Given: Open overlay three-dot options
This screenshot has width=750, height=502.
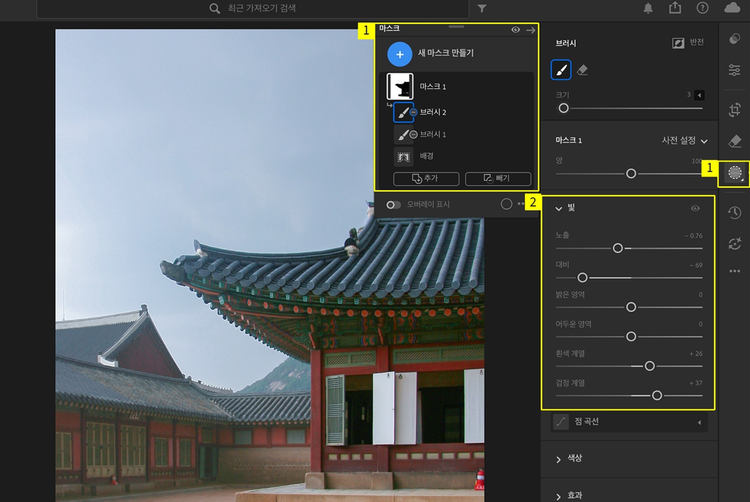Looking at the screenshot, I should point(521,204).
